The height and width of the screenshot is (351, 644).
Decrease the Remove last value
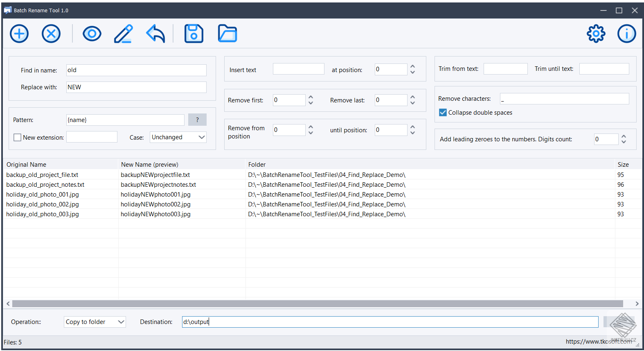412,103
